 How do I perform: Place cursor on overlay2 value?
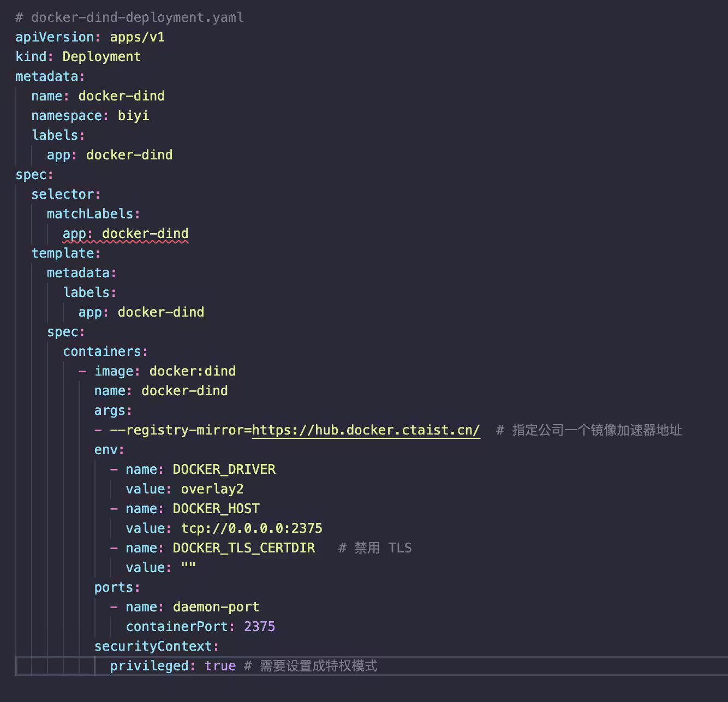(212, 489)
